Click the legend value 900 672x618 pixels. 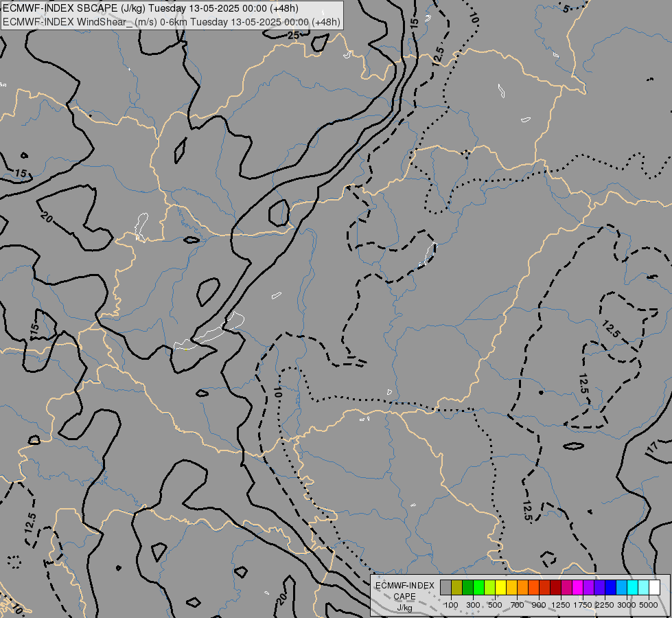539,605
